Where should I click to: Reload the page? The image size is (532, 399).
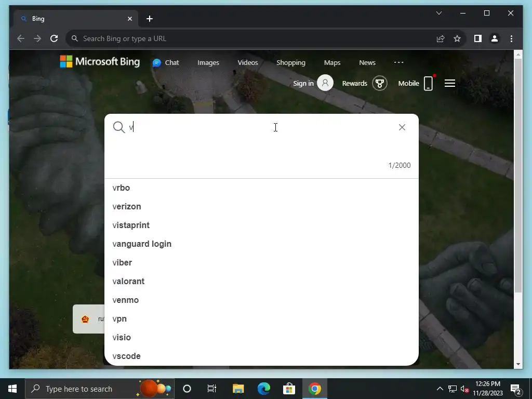pos(54,38)
